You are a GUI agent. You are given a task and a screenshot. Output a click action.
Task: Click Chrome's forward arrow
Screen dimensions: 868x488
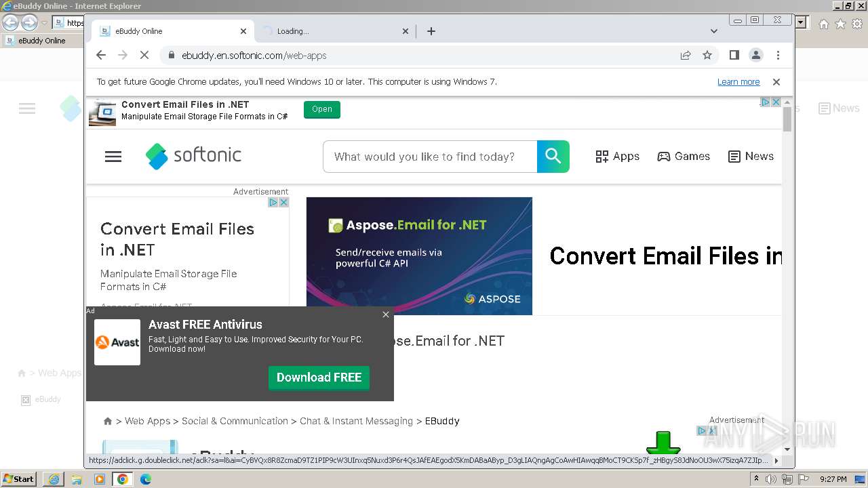[x=123, y=55]
